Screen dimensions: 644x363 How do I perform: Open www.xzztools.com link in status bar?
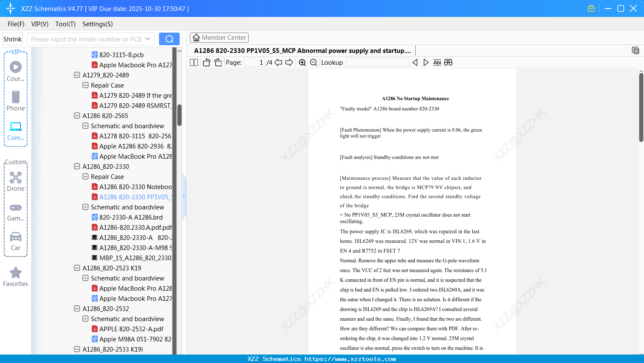pyautogui.click(x=350, y=359)
